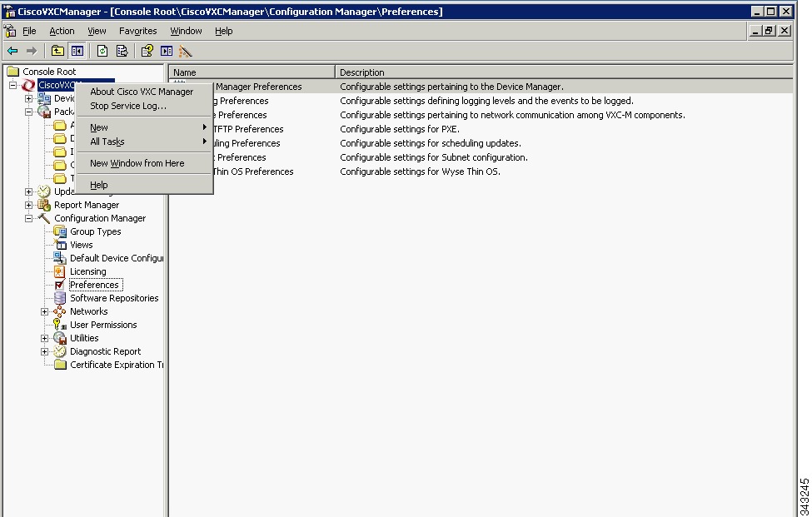Viewport: 812px width, 517px height.
Task: Expand the Update Manager tree node
Action: point(29,192)
